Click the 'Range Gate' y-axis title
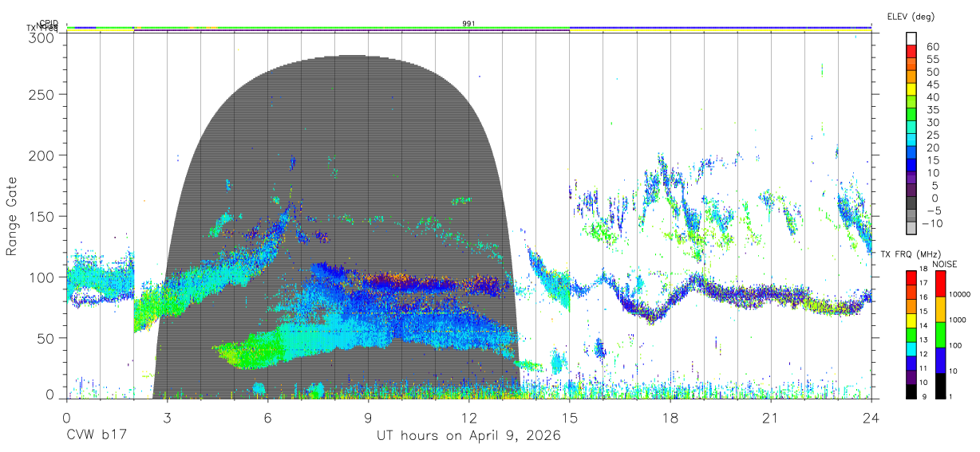Image resolution: width=980 pixels, height=452 pixels. [12, 217]
